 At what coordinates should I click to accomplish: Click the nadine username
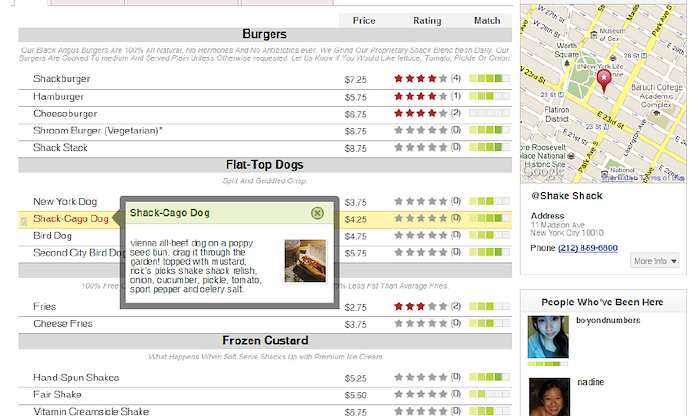point(591,382)
